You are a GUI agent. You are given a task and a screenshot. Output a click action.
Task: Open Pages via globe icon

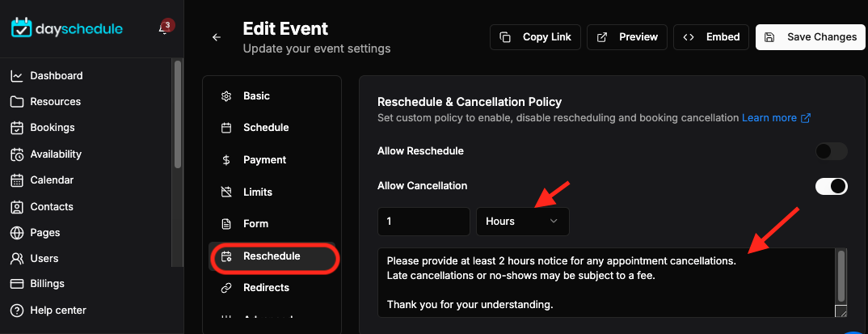click(x=17, y=233)
